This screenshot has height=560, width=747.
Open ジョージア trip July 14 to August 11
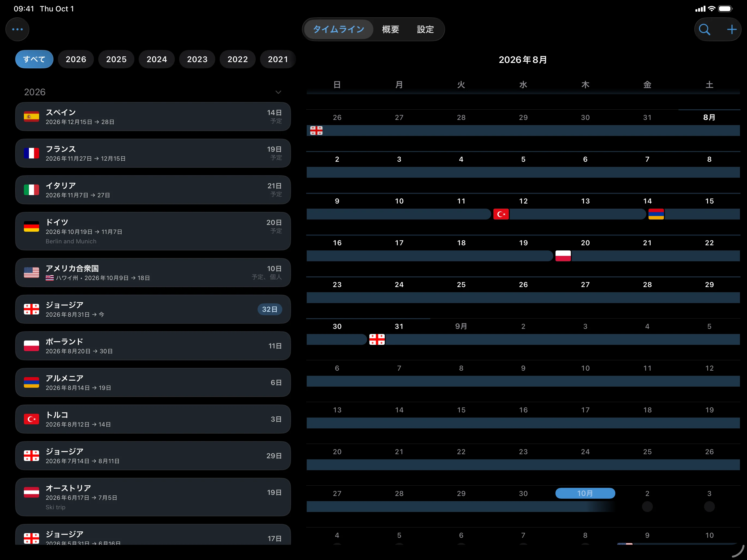pyautogui.click(x=153, y=456)
